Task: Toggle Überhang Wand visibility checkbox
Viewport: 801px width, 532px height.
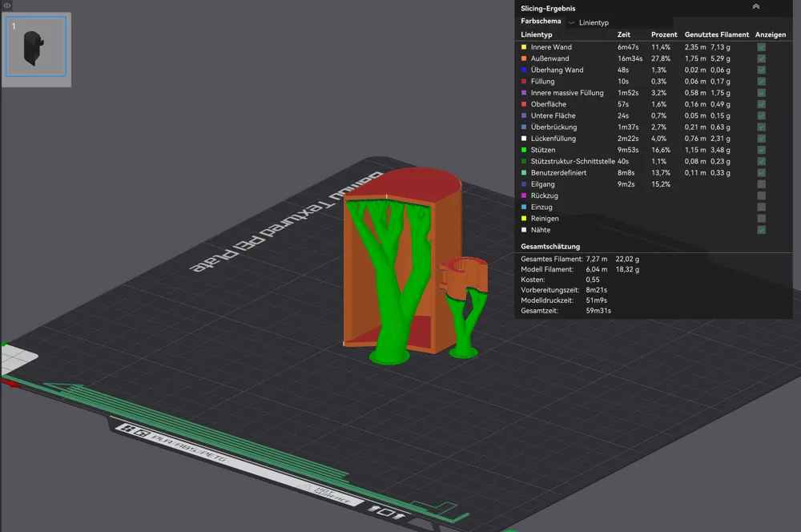Action: coord(761,70)
